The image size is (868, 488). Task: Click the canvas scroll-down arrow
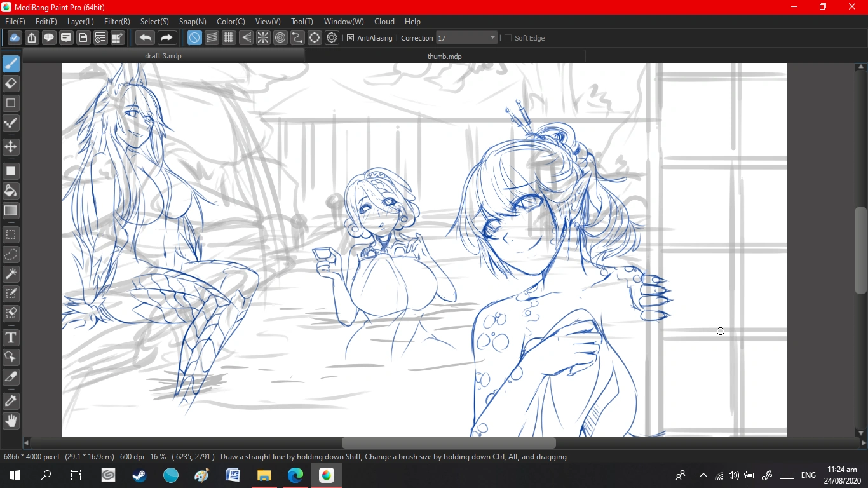click(862, 433)
